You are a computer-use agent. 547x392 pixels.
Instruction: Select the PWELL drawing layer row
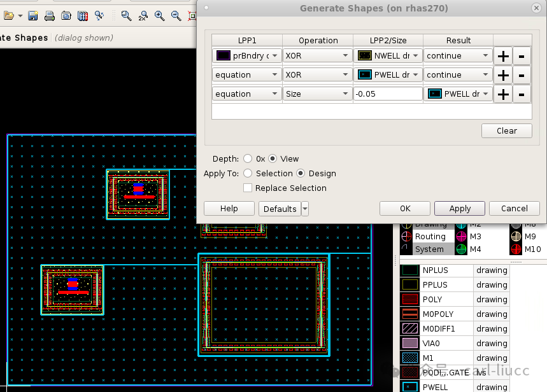coord(455,387)
